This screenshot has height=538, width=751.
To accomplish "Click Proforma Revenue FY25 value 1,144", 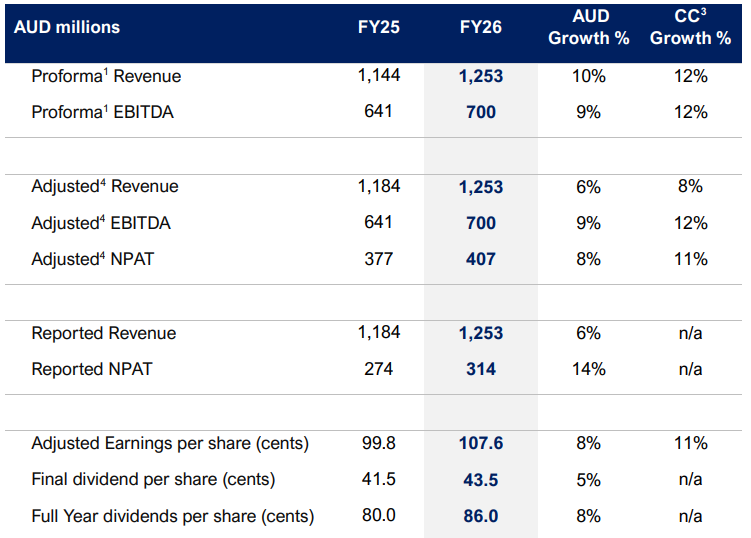I will (x=378, y=75).
